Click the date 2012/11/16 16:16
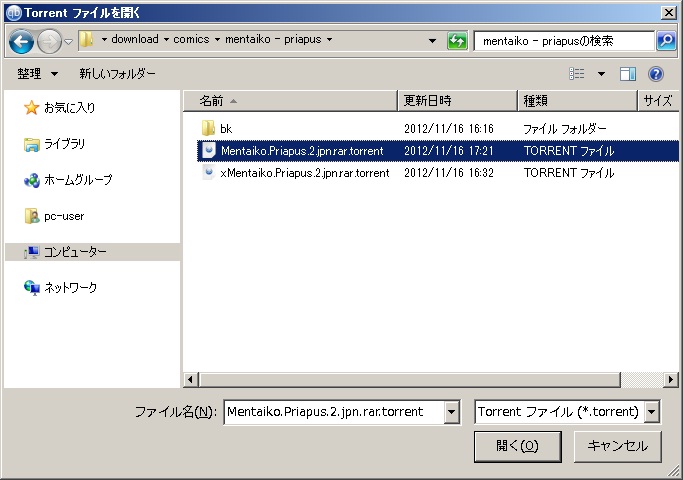This screenshot has width=683, height=480. click(x=449, y=128)
